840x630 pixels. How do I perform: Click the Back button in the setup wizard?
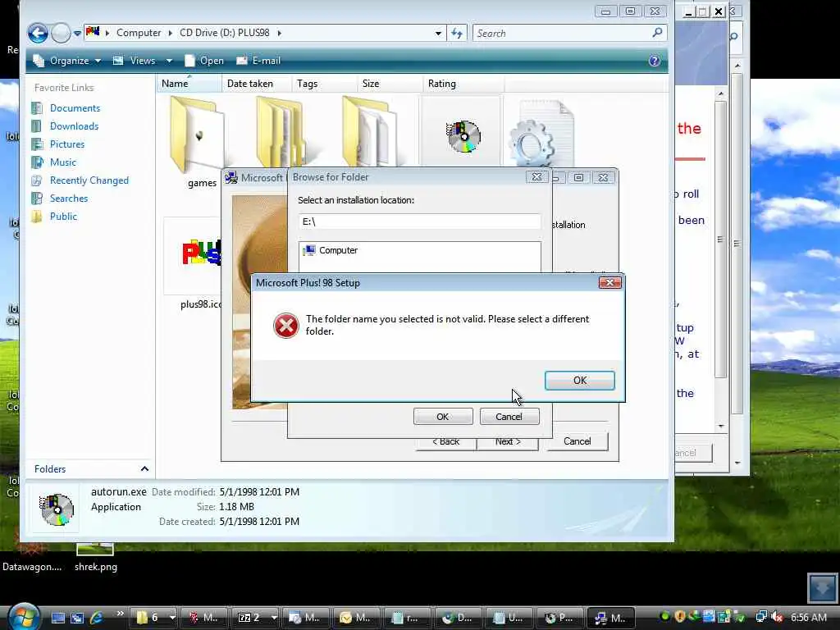click(x=445, y=442)
